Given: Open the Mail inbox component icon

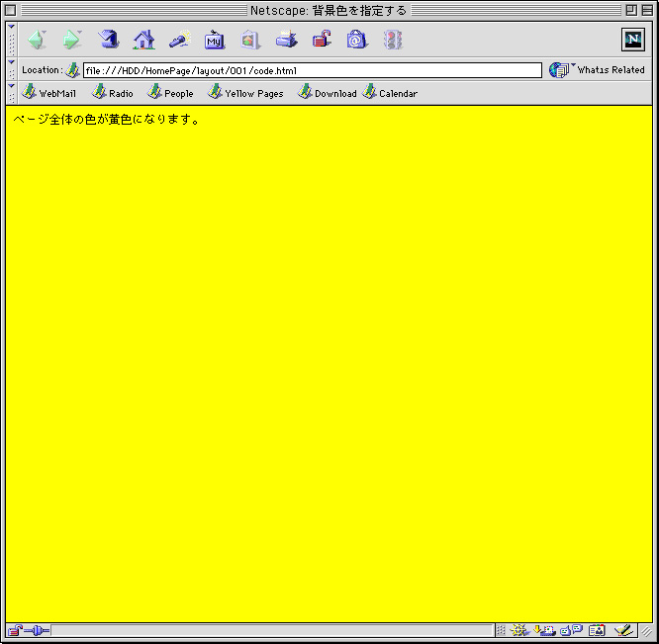Looking at the screenshot, I should point(544,630).
